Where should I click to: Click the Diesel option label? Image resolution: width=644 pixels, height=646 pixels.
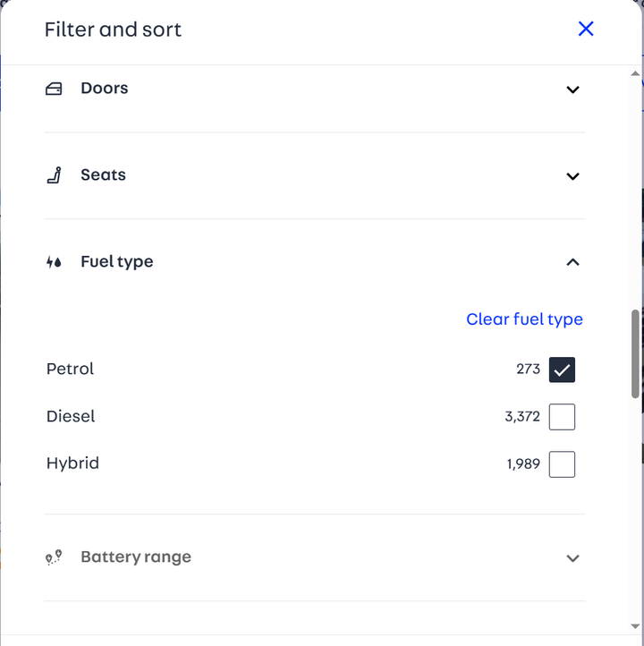(71, 416)
